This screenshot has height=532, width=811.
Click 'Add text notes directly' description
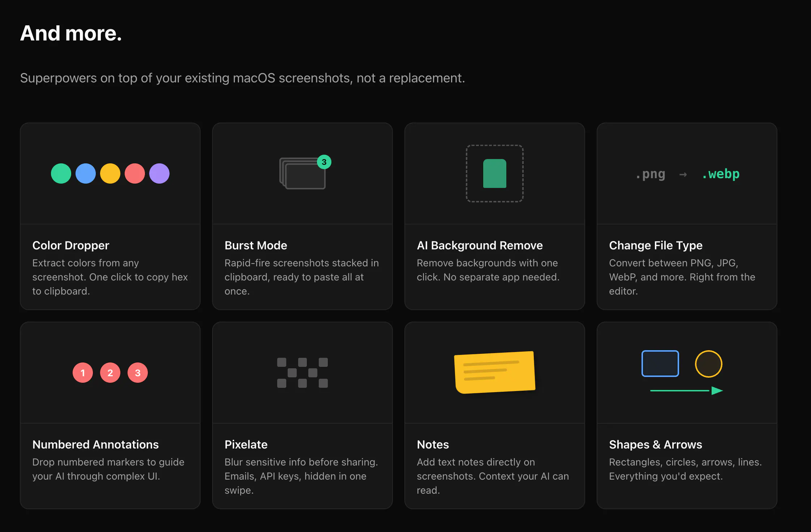tap(493, 476)
